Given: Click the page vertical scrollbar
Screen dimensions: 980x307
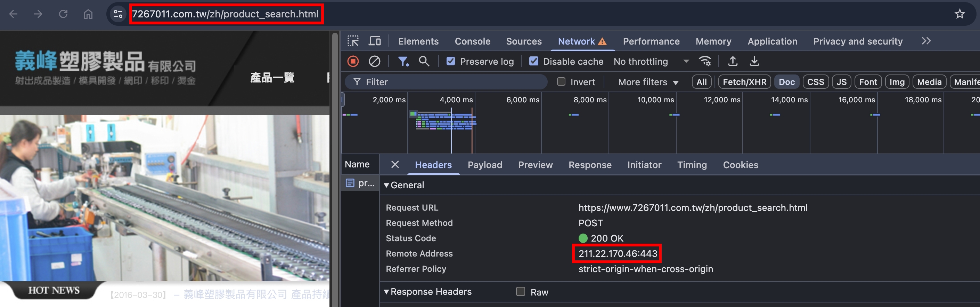Looking at the screenshot, I should coord(335,169).
